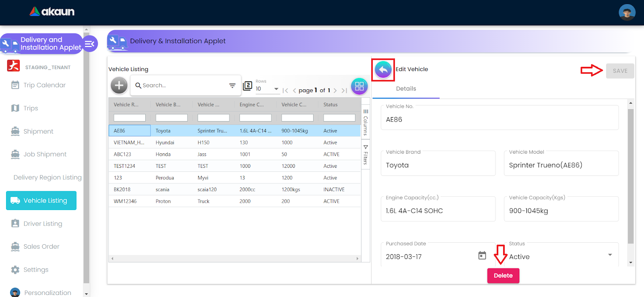Go to next page in pagination
The height and width of the screenshot is (297, 644).
pyautogui.click(x=335, y=91)
